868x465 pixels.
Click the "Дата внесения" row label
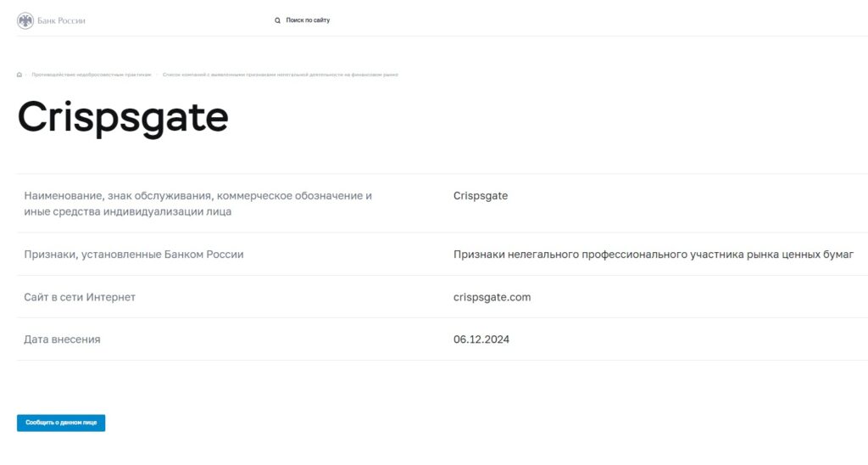coord(63,339)
